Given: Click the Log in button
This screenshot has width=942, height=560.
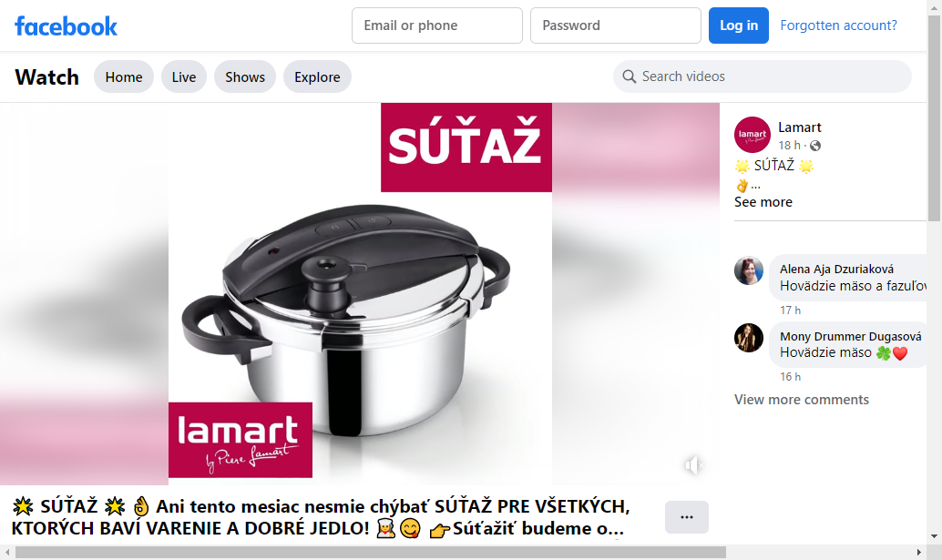Looking at the screenshot, I should pyautogui.click(x=738, y=25).
